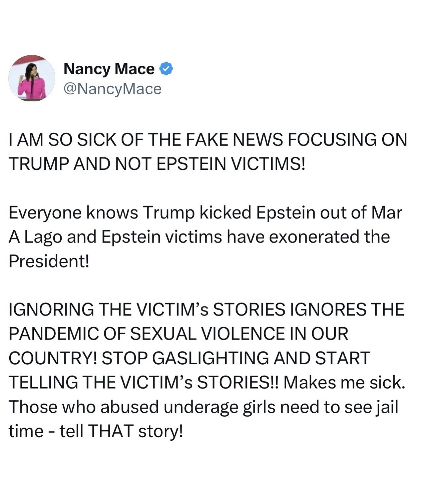Click the blue verified checkmark badge
This screenshot has height=504, width=427.
pos(166,69)
